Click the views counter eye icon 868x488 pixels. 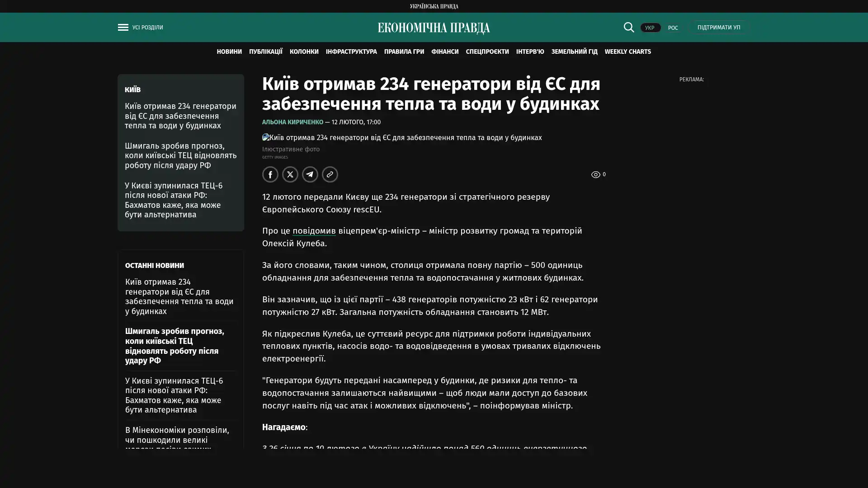595,174
